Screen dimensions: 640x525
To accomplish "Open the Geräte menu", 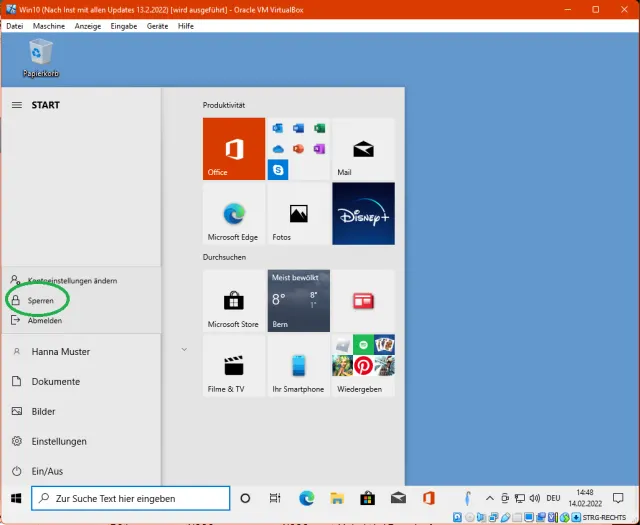I will 157,26.
